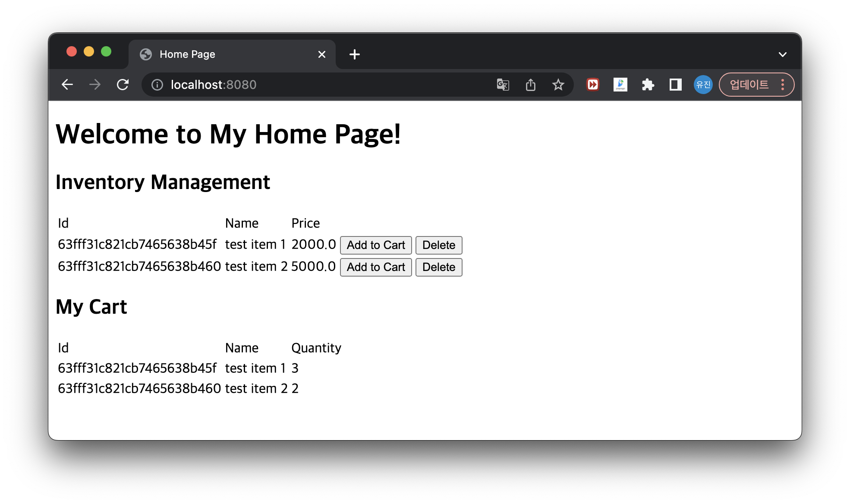
Task: Bookmark page with star icon
Action: 558,85
